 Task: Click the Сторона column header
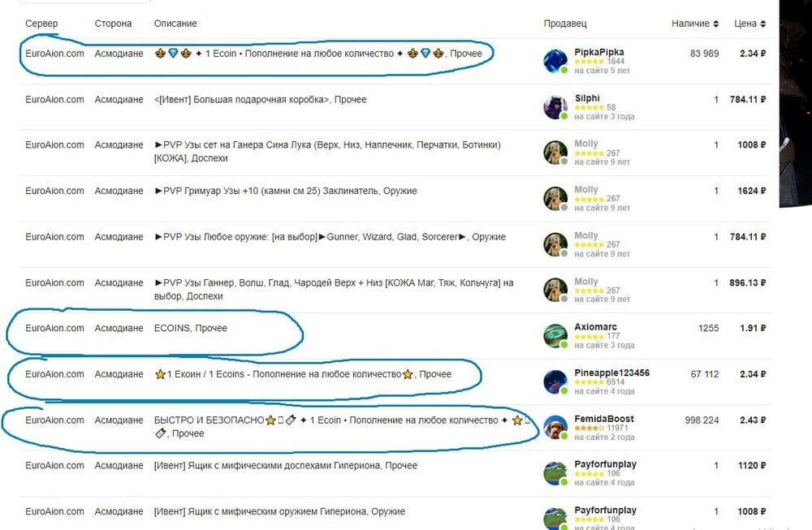[113, 24]
